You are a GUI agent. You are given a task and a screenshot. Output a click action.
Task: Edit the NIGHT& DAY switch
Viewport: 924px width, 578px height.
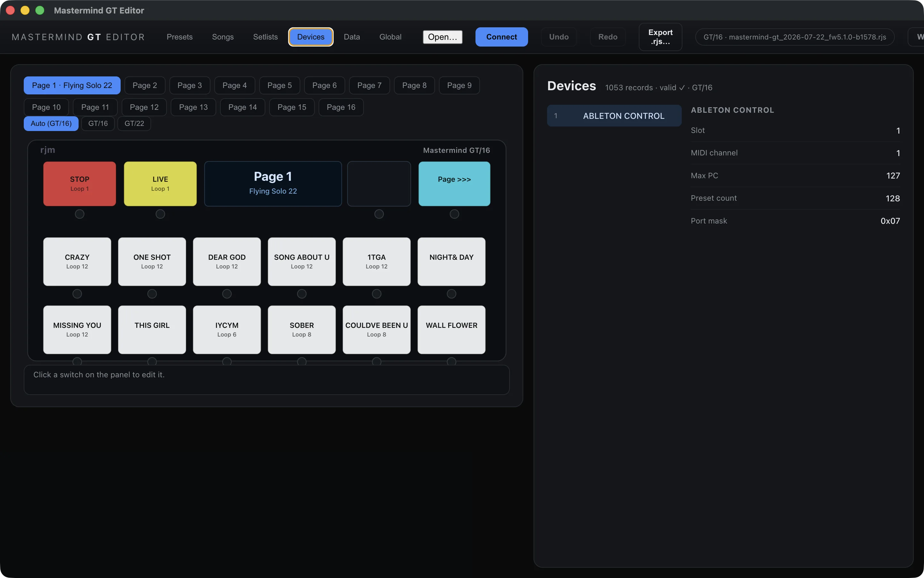pos(451,261)
